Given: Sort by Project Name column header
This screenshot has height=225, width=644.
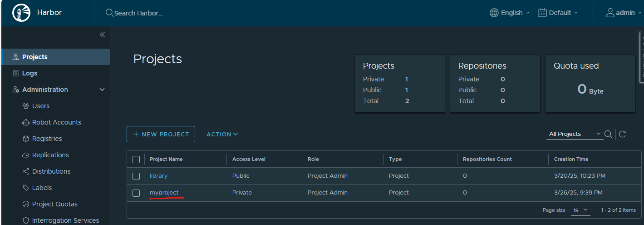Looking at the screenshot, I should (166, 159).
